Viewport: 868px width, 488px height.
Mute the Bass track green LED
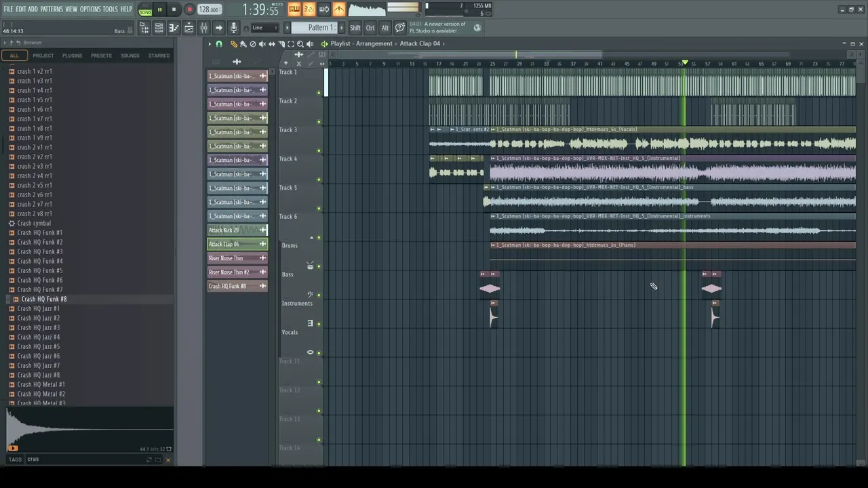tap(319, 296)
